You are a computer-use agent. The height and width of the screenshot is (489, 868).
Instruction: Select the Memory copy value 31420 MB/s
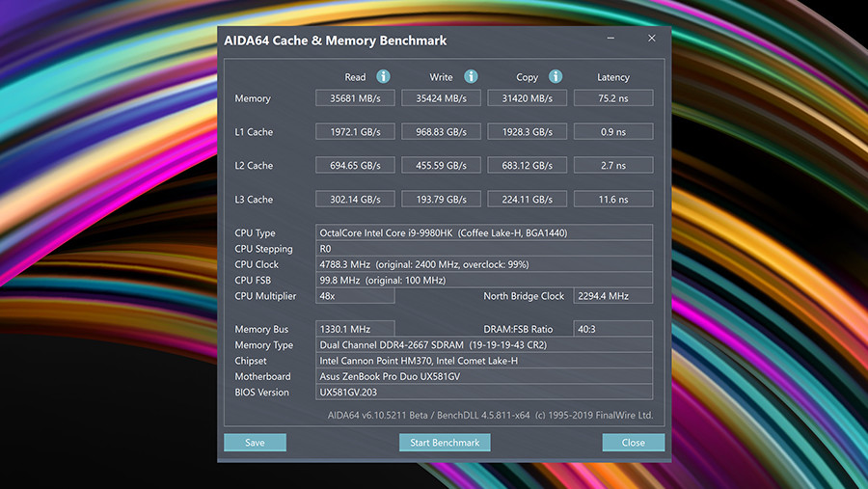[527, 98]
